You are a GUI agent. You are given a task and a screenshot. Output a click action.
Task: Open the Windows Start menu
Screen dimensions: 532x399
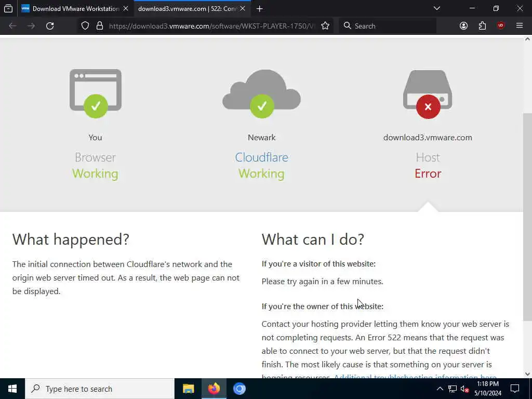(12, 389)
